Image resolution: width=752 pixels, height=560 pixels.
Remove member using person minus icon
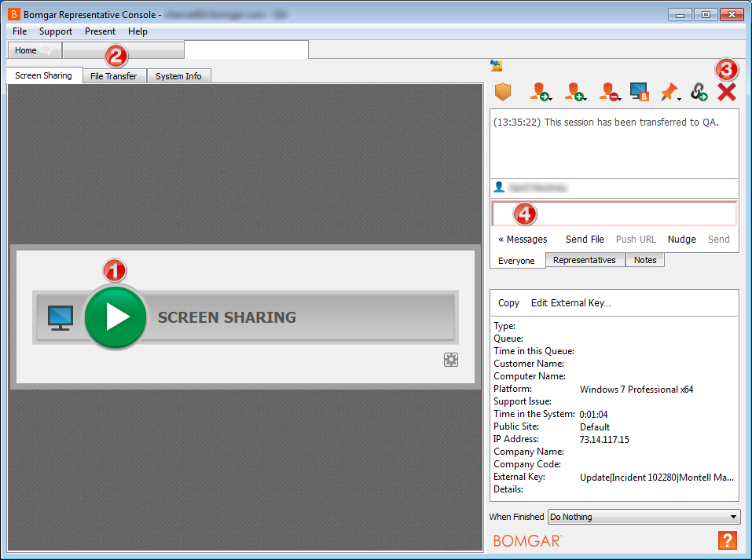coord(610,92)
